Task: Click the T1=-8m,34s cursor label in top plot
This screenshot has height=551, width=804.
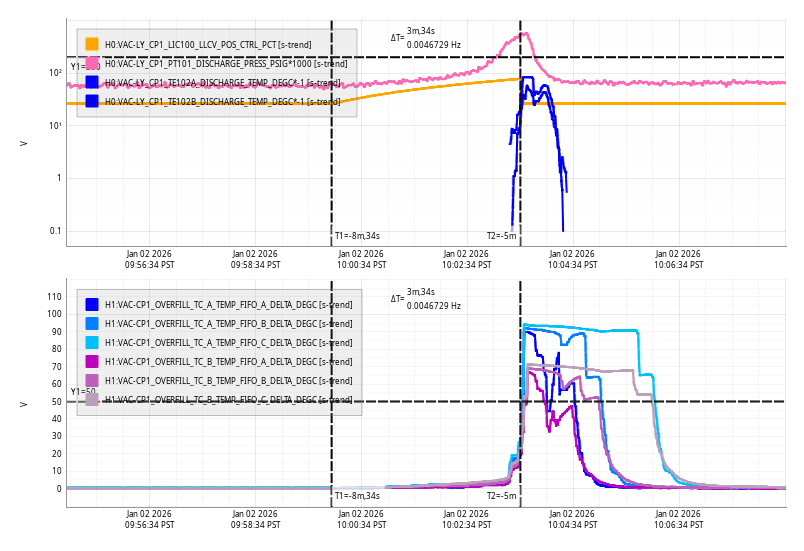Action: [x=357, y=236]
